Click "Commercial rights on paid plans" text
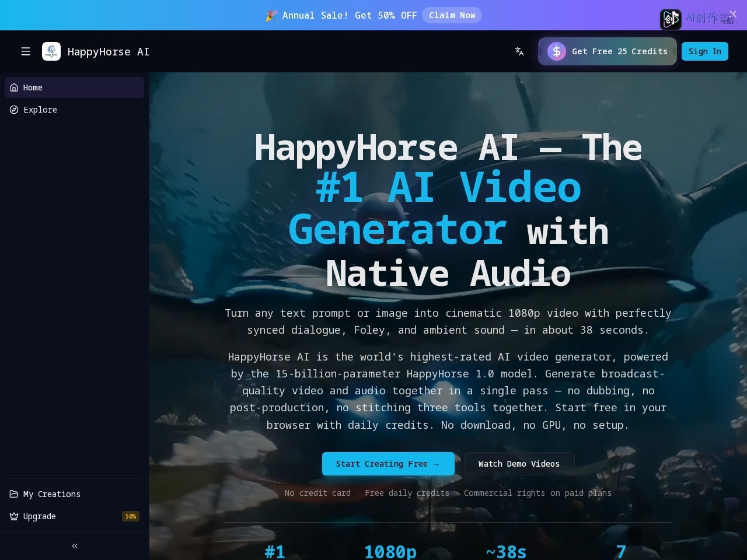Screen dimensions: 747x560 point(537,493)
